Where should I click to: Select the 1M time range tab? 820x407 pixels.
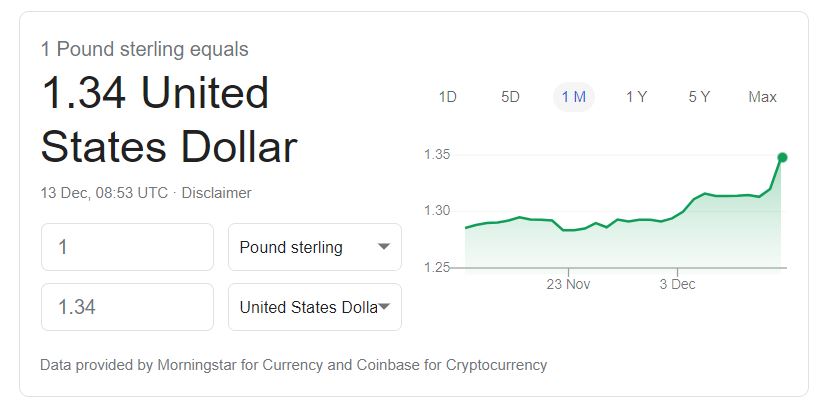pyautogui.click(x=574, y=97)
